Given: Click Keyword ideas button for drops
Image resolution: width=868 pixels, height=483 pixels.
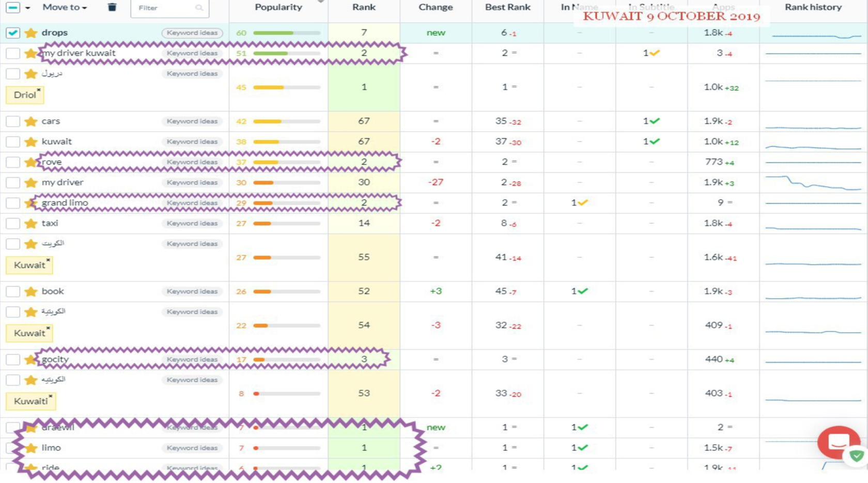Looking at the screenshot, I should pyautogui.click(x=192, y=33).
